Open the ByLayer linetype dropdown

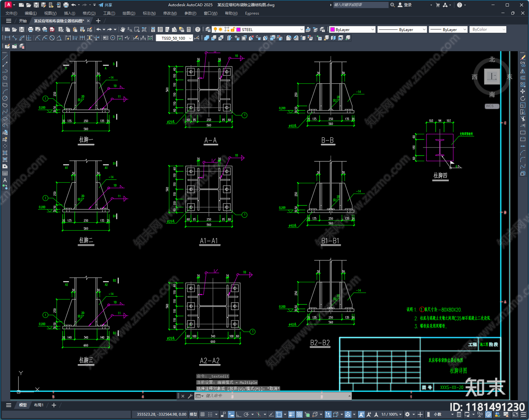coord(424,29)
